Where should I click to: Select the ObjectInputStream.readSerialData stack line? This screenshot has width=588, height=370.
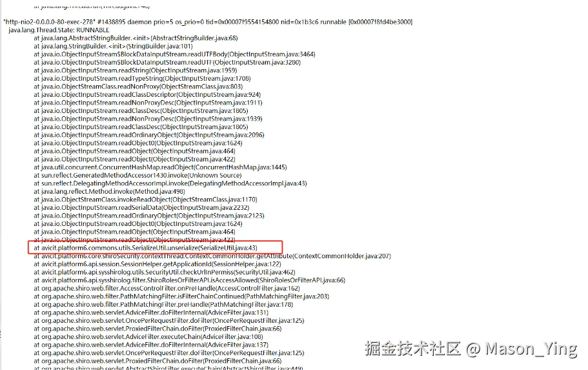tap(141, 207)
